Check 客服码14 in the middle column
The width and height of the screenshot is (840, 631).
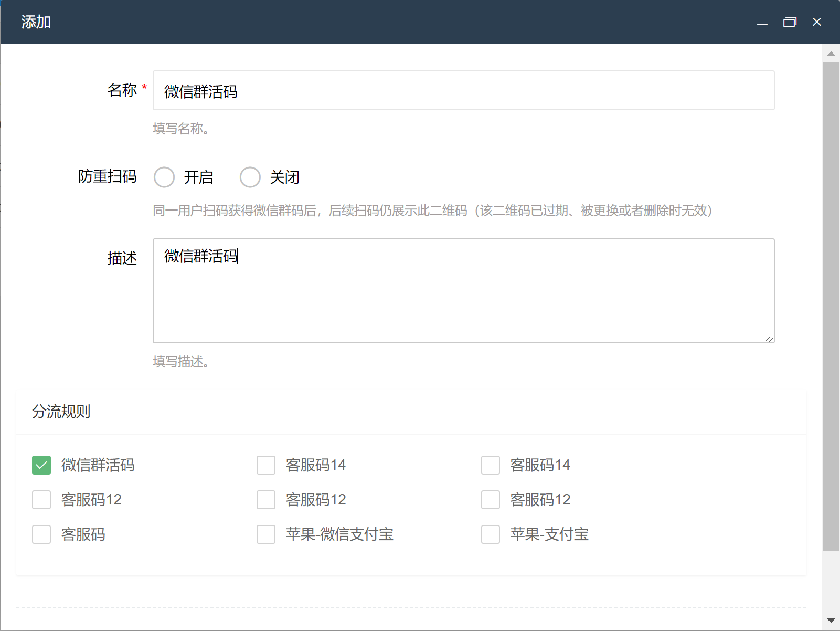point(266,465)
